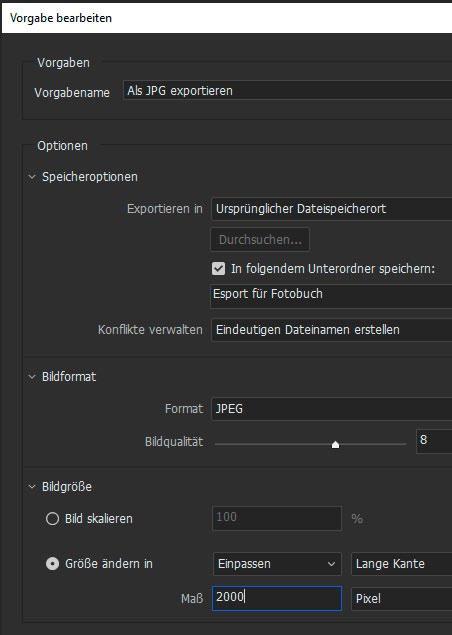
Task: Collapse the Speicheroptionen section chevron
Action: pyautogui.click(x=32, y=177)
